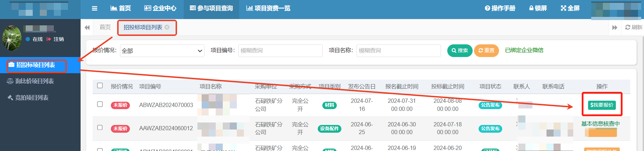This screenshot has width=644, height=151.
Task: Click the user avatar picture
Action: 12,38
